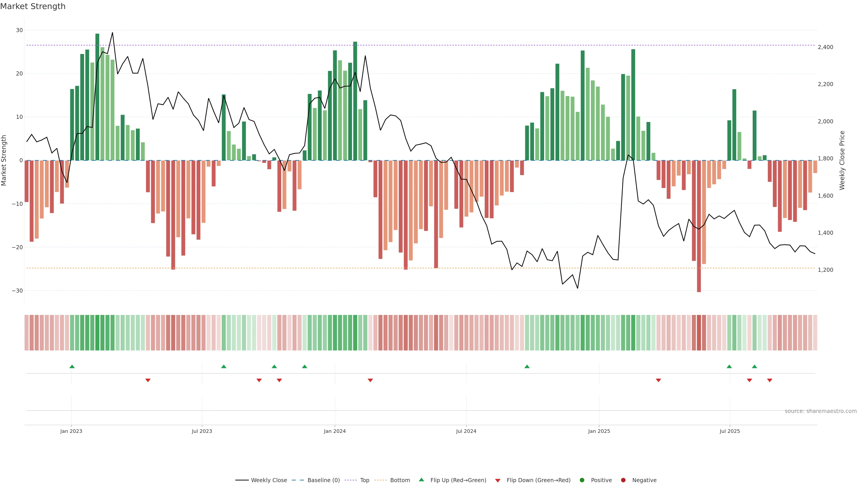
Task: Click the Positive green circle legend icon
Action: [x=582, y=480]
